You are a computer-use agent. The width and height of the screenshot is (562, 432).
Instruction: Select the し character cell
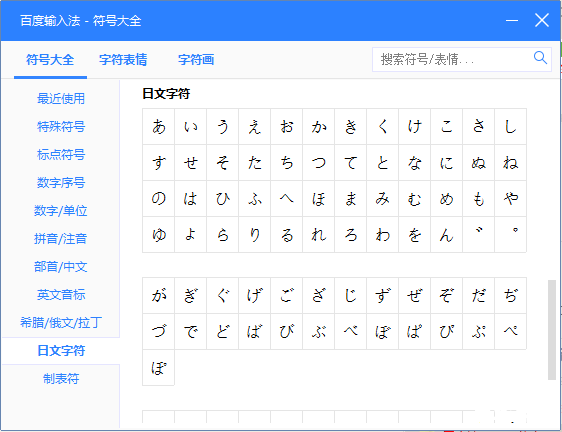pos(510,127)
